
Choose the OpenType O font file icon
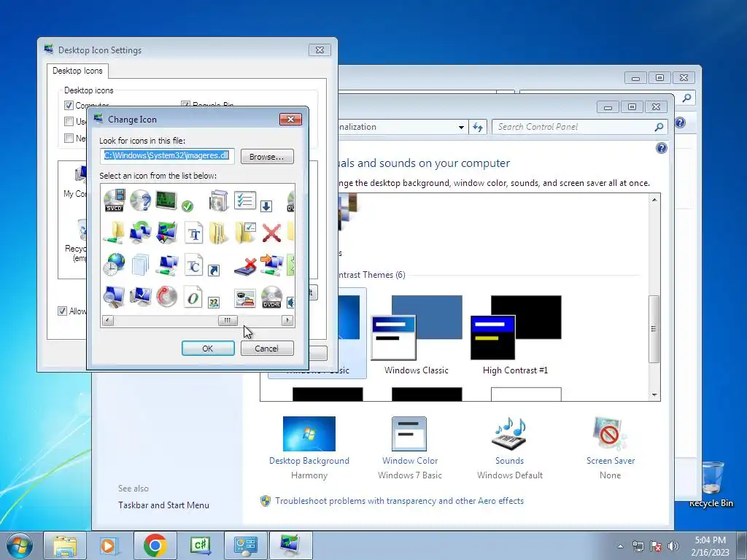click(x=193, y=297)
